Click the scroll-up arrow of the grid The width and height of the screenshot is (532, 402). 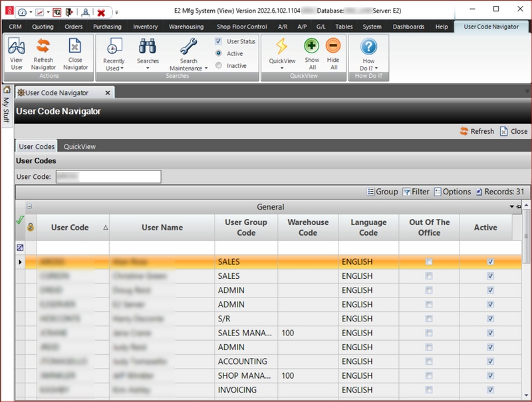(x=526, y=205)
